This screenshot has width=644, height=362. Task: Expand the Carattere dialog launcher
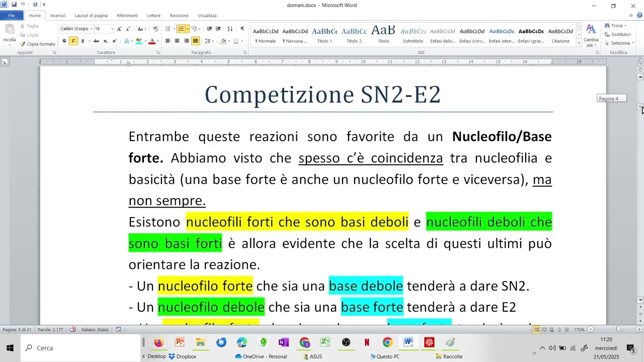point(158,52)
